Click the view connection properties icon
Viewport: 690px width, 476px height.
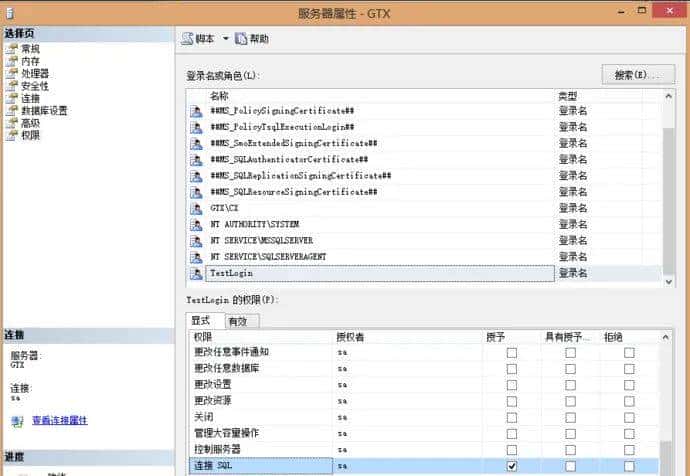pyautogui.click(x=17, y=421)
